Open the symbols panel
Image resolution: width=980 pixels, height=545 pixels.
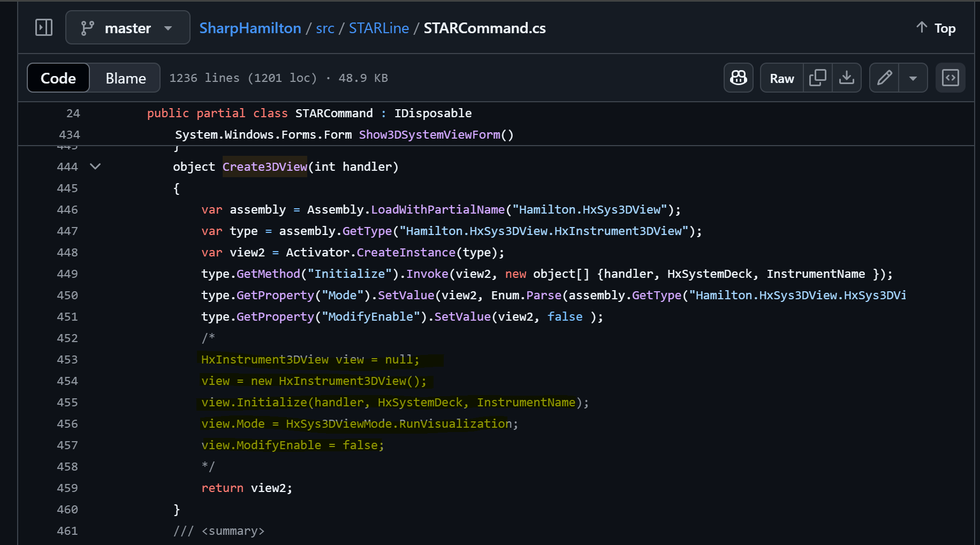pyautogui.click(x=951, y=78)
